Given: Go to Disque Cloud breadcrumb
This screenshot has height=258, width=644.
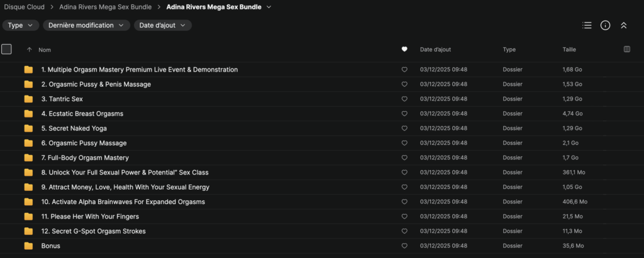Looking at the screenshot, I should point(26,8).
